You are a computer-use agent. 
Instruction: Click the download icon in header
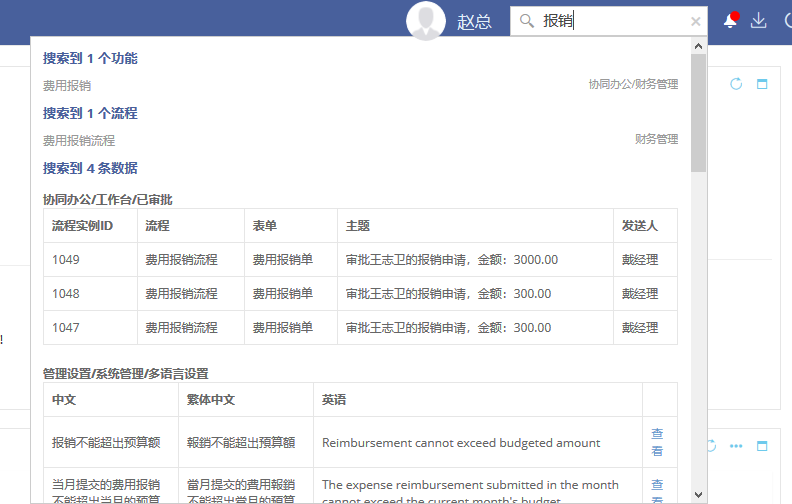(758, 21)
